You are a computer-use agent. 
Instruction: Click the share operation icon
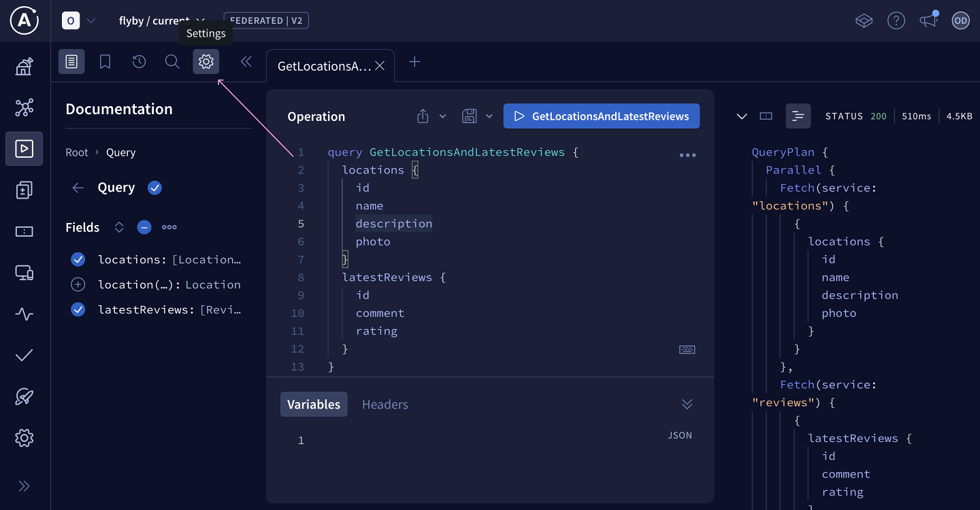pos(423,116)
